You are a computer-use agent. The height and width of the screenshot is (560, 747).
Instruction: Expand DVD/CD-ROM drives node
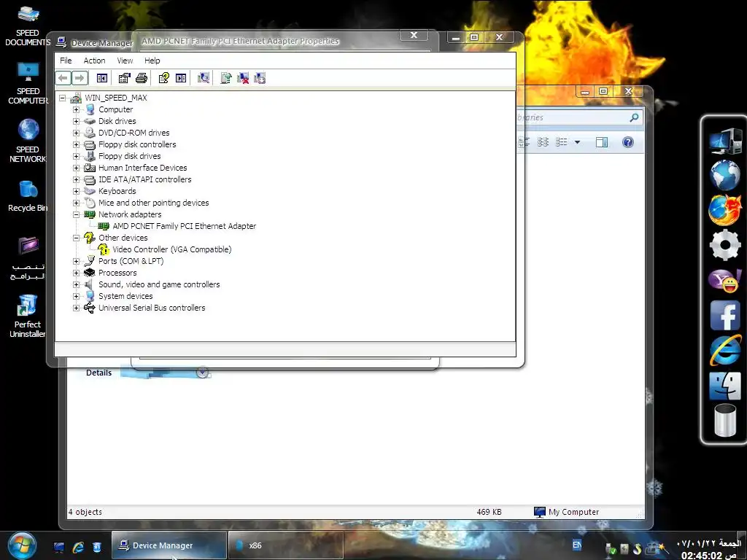click(76, 133)
